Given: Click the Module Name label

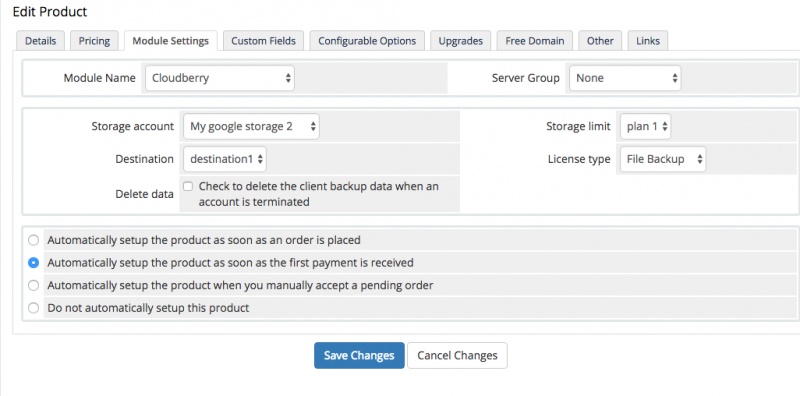Looking at the screenshot, I should (x=99, y=78).
